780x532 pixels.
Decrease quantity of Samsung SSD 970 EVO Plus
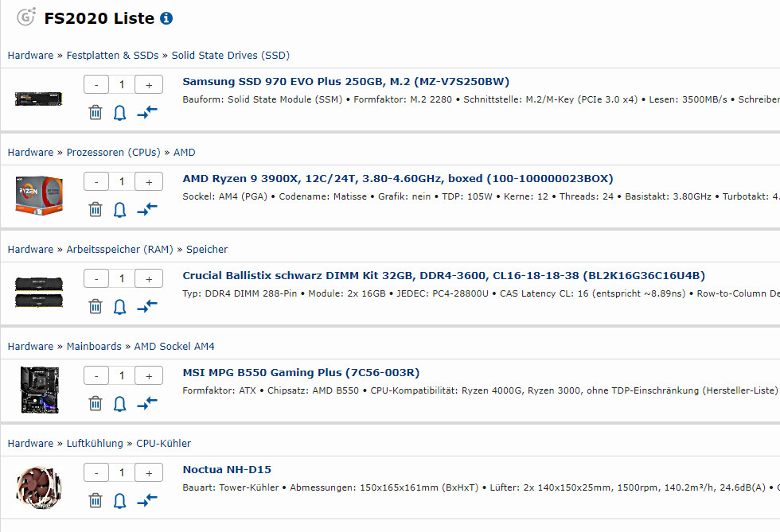tap(96, 85)
